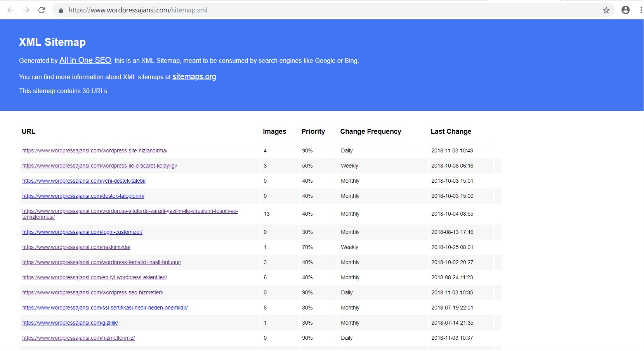The height and width of the screenshot is (351, 644).
Task: Reload the sitemap page
Action: pyautogui.click(x=42, y=10)
